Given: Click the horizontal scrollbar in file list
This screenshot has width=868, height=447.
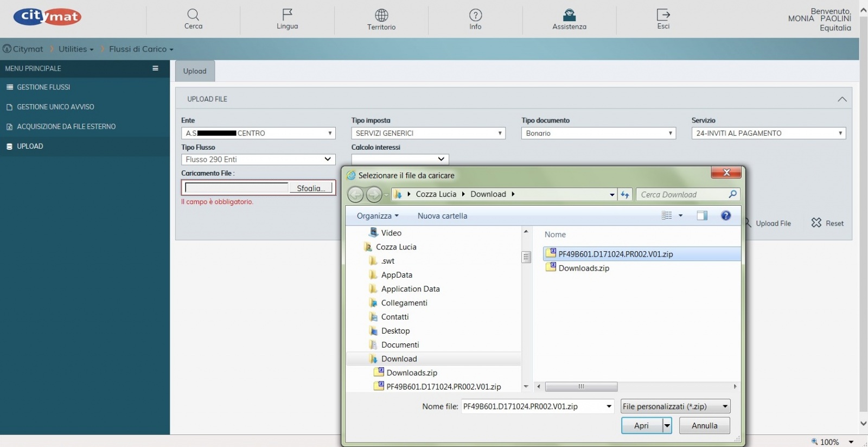Looking at the screenshot, I should pos(581,387).
